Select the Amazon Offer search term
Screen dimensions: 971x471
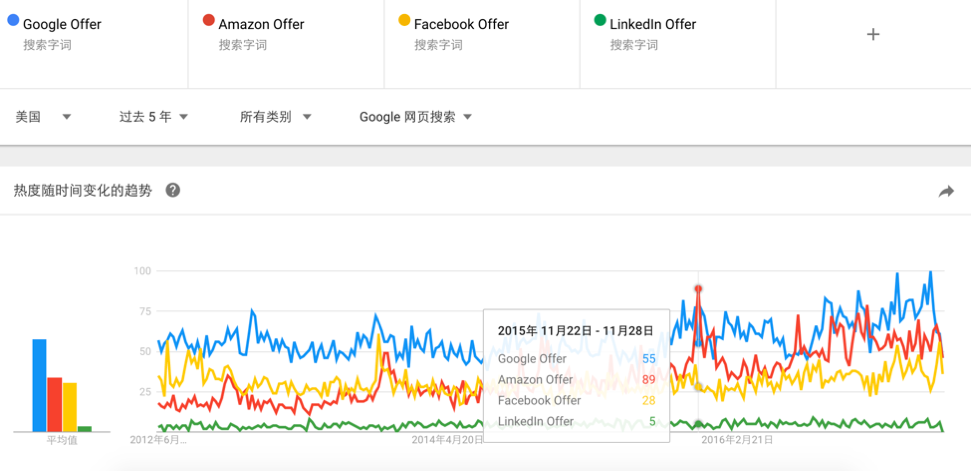(261, 24)
